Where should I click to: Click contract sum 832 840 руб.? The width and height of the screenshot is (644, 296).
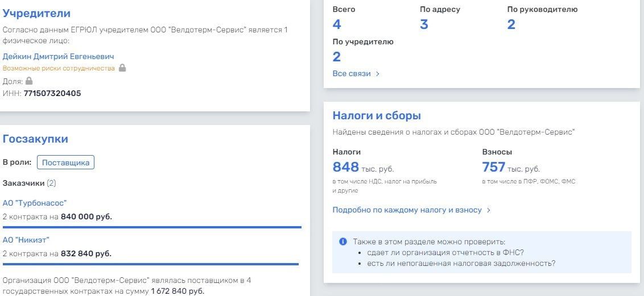coord(86,254)
